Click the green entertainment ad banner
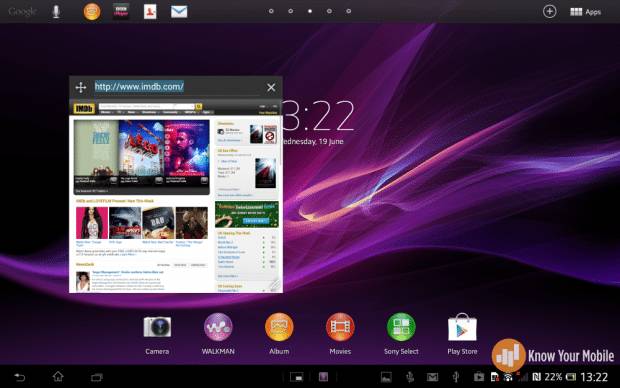The width and height of the screenshot is (620, 388). pos(247,214)
